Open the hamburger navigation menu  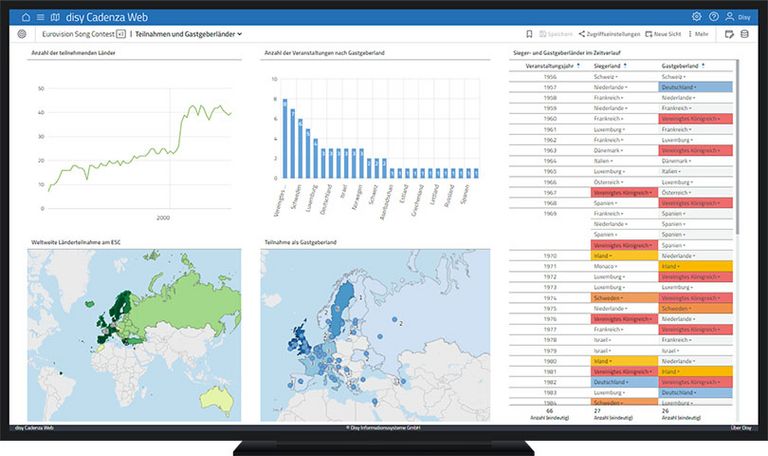point(40,17)
